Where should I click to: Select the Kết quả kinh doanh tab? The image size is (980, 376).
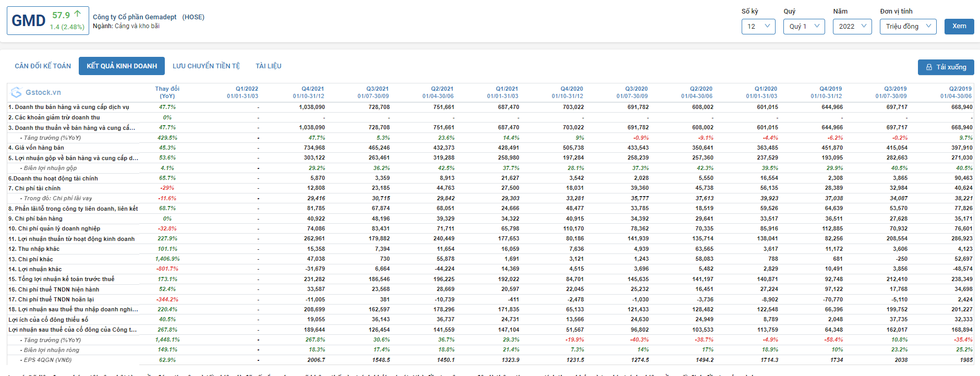pyautogui.click(x=122, y=66)
